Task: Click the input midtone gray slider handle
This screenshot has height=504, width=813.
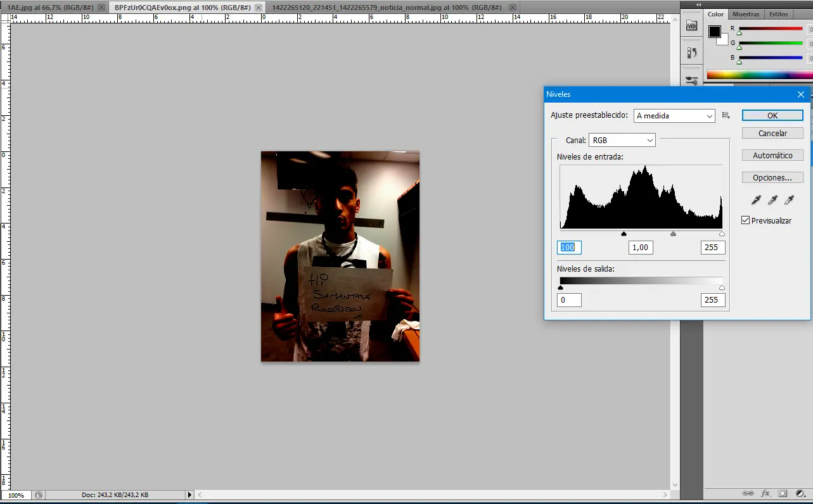Action: tap(673, 234)
